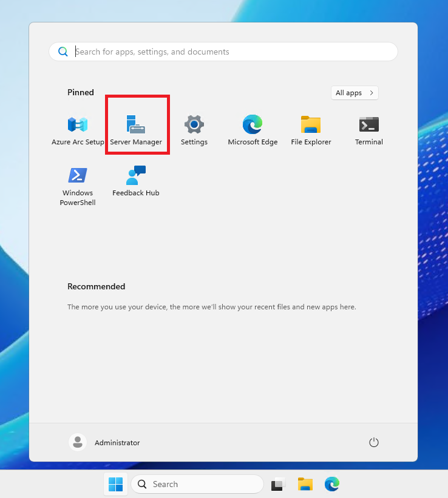Open Windows PowerShell pinned app
Screen dimensions: 448x498
[x=78, y=186]
